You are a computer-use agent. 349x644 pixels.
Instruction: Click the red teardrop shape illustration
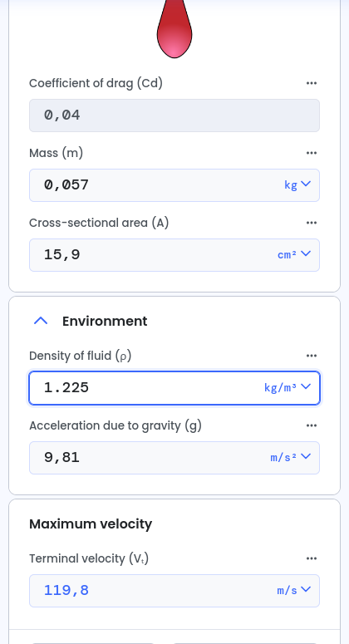point(174,29)
